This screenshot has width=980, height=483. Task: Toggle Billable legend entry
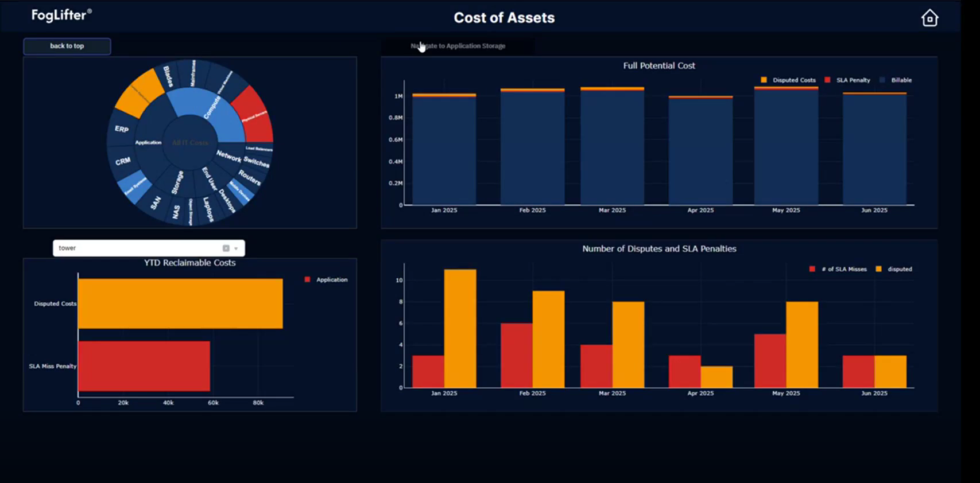pos(896,80)
